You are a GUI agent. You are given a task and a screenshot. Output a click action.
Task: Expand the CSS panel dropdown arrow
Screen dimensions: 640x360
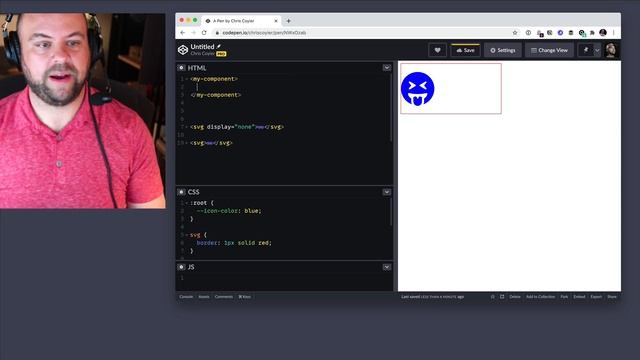click(x=387, y=192)
